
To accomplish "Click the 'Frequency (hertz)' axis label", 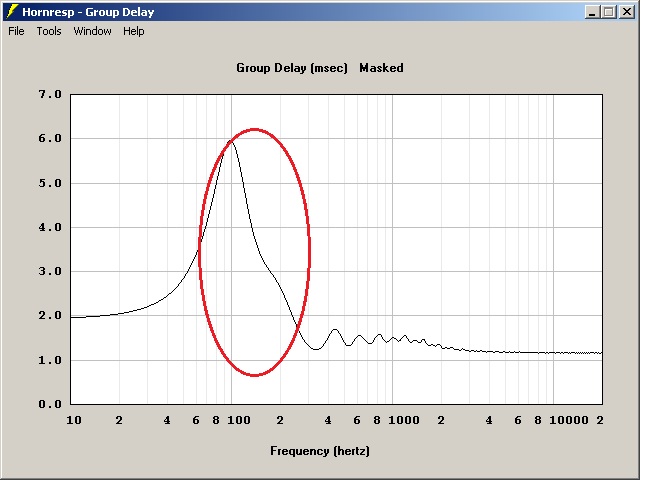I will [320, 451].
